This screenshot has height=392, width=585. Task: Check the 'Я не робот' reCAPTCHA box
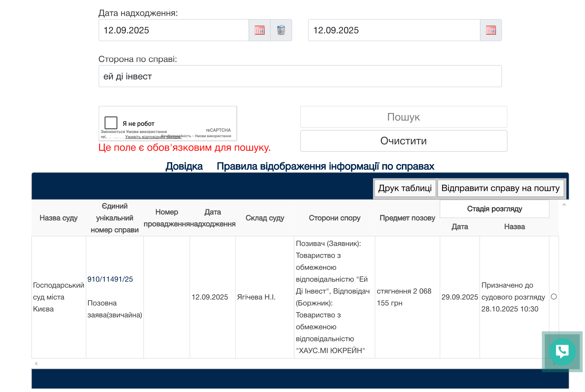(x=111, y=123)
